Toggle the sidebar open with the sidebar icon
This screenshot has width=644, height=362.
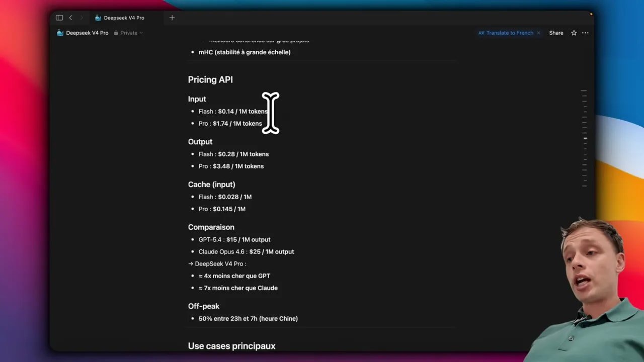(x=59, y=18)
